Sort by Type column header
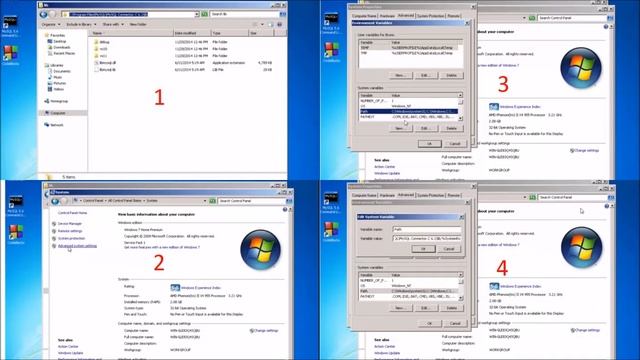The height and width of the screenshot is (360, 640). click(x=229, y=33)
